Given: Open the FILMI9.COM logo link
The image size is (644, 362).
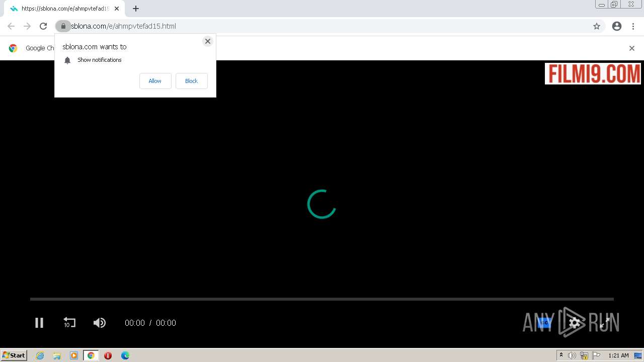Looking at the screenshot, I should tap(593, 73).
